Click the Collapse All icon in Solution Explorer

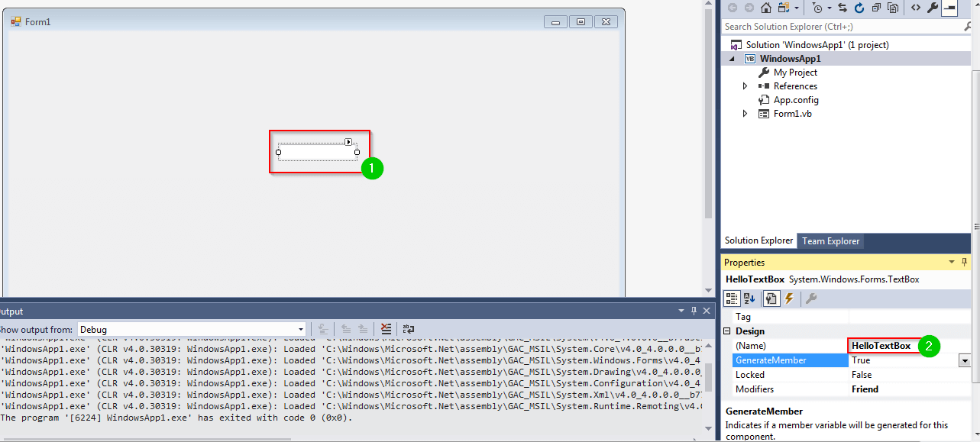(x=875, y=8)
